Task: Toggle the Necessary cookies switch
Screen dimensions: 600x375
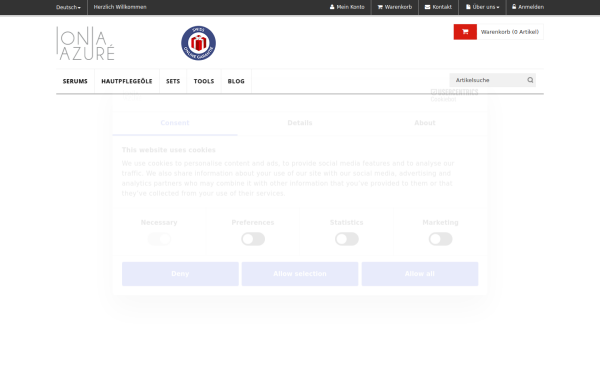Action: pyautogui.click(x=159, y=239)
